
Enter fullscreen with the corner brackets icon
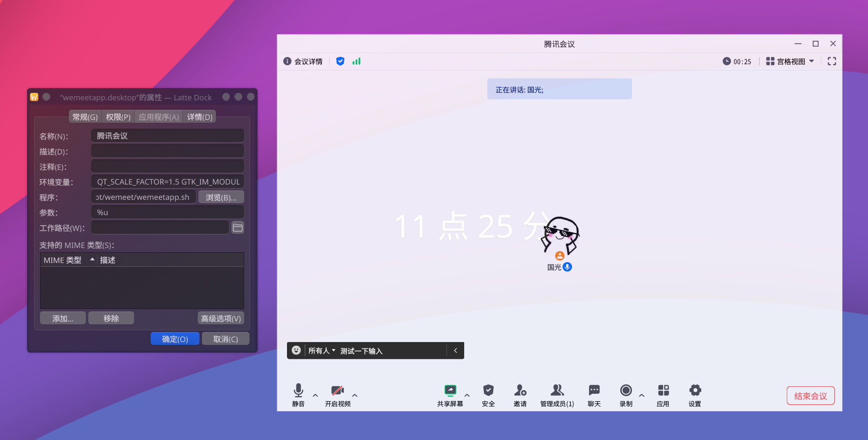pyautogui.click(x=832, y=61)
